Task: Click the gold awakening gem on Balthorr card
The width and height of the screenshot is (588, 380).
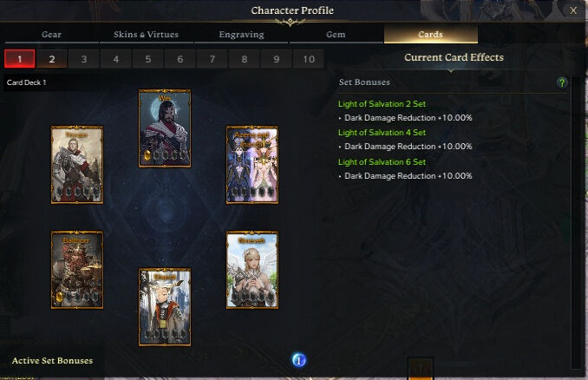Action: pos(60,297)
